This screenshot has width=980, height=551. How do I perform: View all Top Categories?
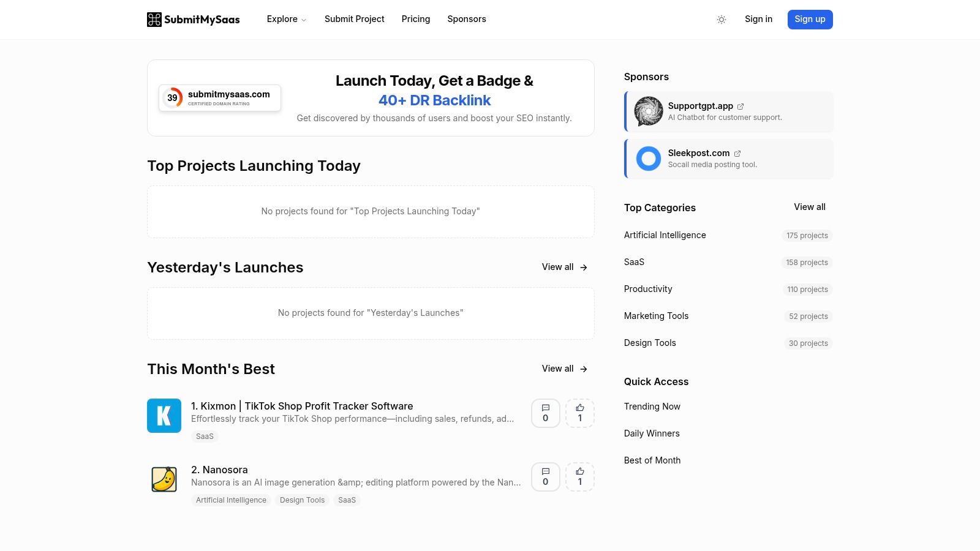[x=809, y=207]
